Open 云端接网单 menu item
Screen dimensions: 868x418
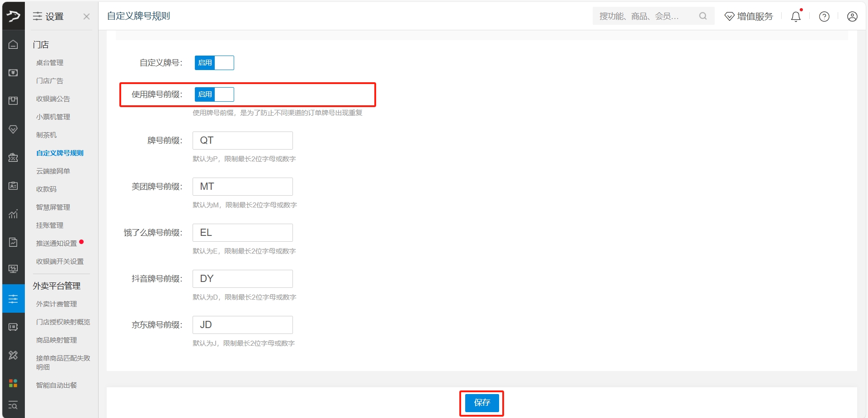53,171
